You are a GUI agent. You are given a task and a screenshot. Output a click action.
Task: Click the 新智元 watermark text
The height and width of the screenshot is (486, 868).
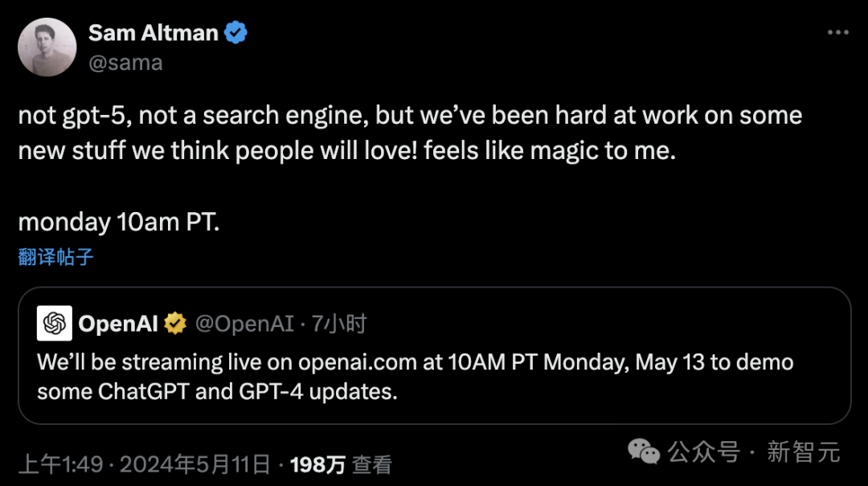[803, 452]
